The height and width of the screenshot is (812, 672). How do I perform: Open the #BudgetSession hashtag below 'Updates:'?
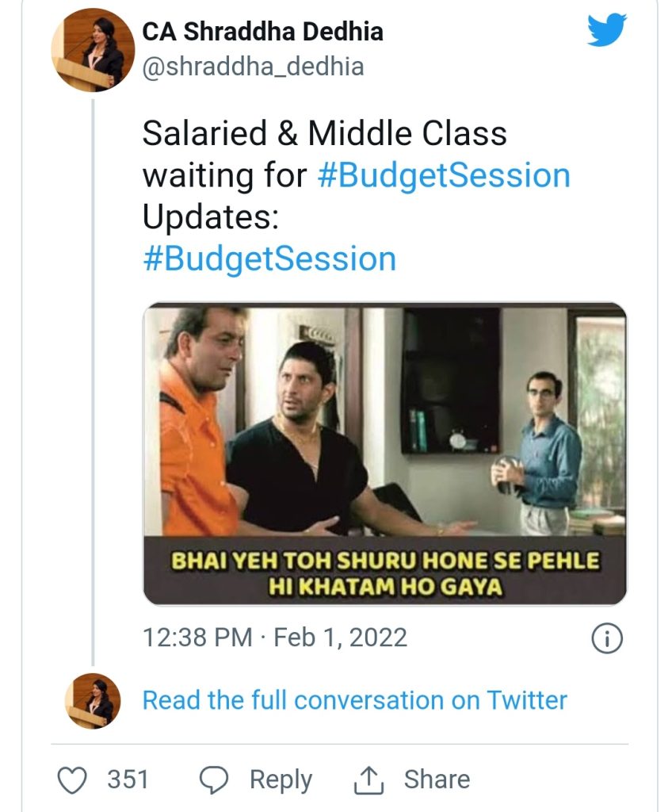(269, 259)
